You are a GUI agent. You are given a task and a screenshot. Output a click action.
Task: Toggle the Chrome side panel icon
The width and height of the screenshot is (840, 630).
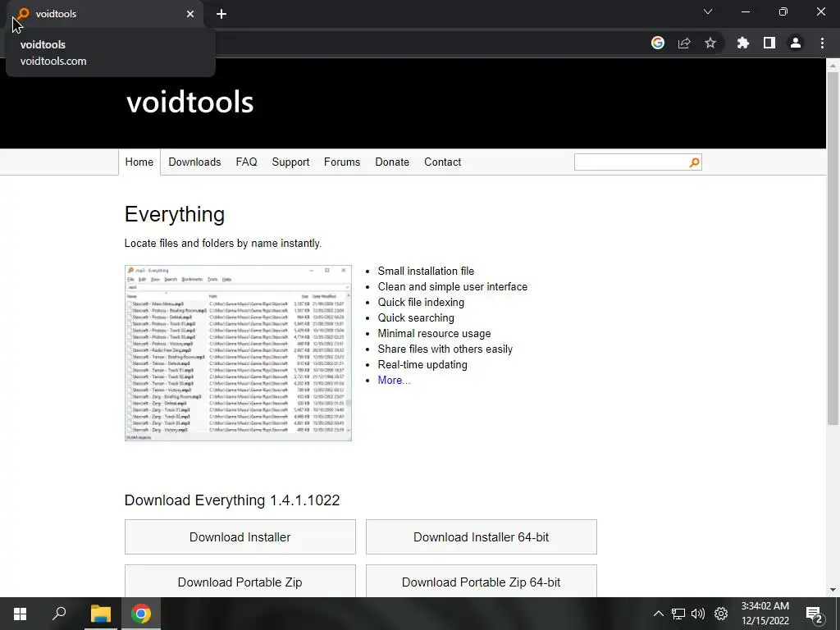(769, 43)
